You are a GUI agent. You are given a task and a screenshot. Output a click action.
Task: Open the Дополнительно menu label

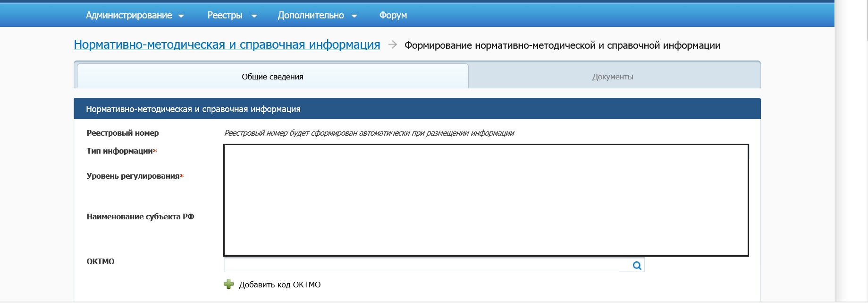coord(311,15)
